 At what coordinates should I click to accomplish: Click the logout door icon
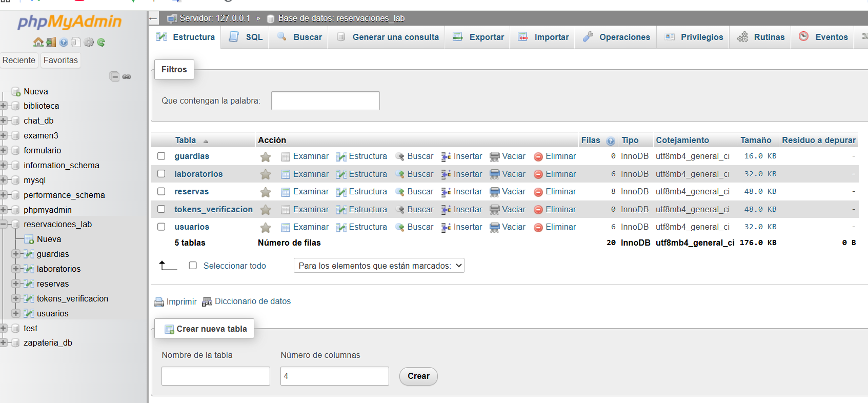(51, 42)
